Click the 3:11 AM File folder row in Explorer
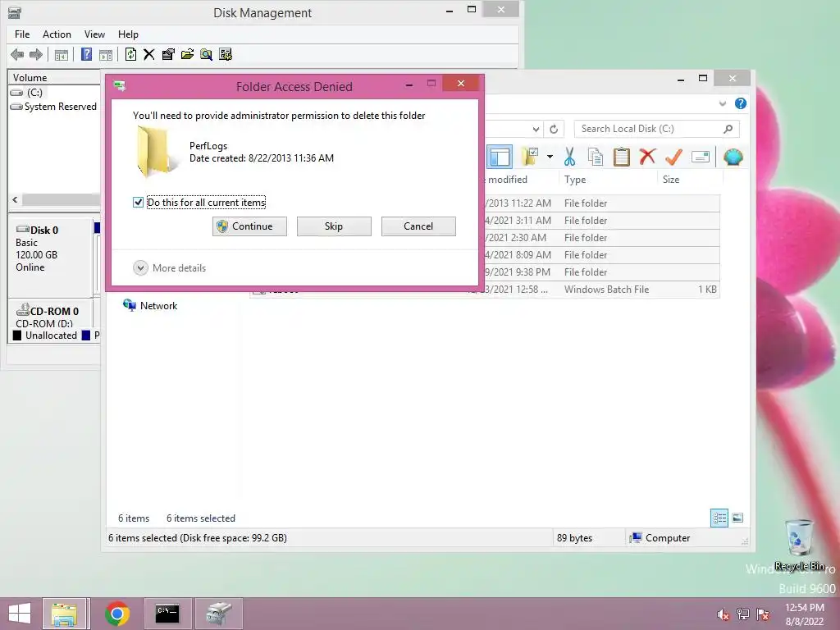The image size is (840, 630). 601,221
